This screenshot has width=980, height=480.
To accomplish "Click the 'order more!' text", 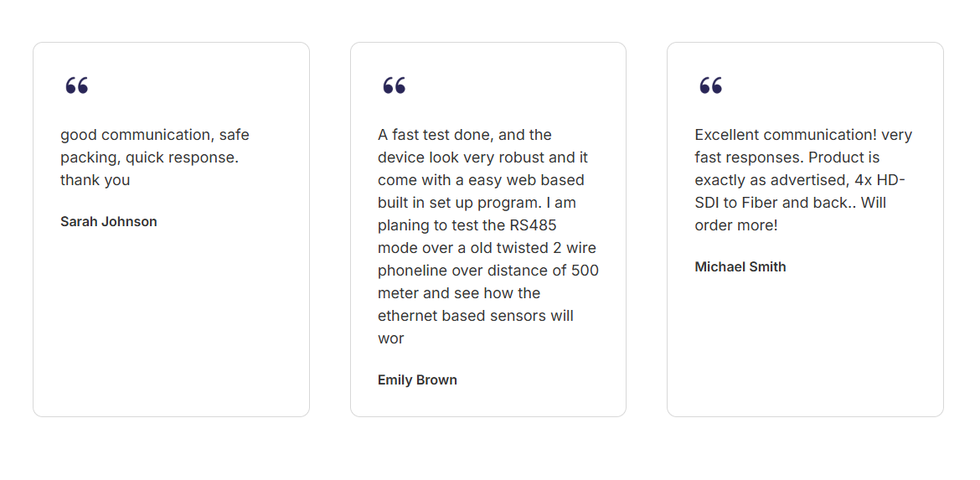I will [x=736, y=225].
